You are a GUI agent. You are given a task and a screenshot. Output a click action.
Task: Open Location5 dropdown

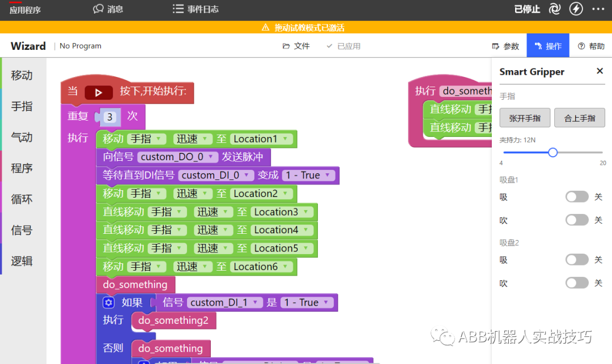(x=282, y=249)
